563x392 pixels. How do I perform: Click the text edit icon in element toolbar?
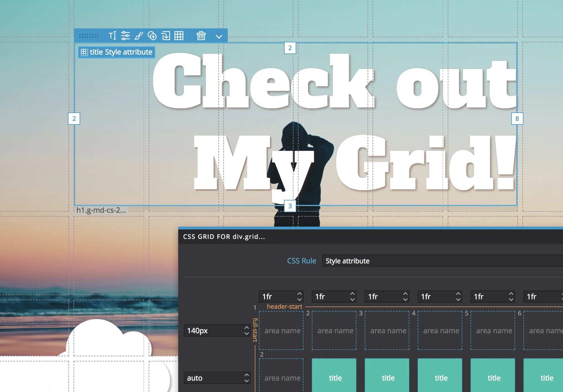(x=112, y=36)
